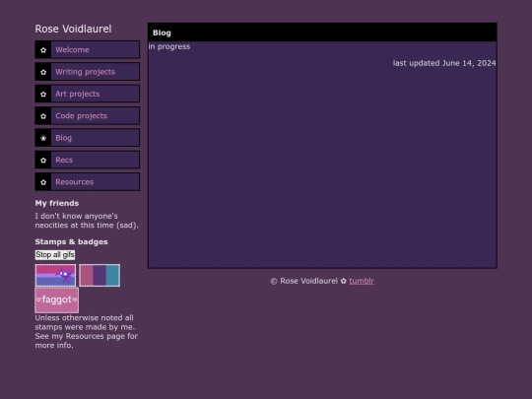532x399 pixels.
Task: Navigate to Code projects
Action: pos(88,115)
